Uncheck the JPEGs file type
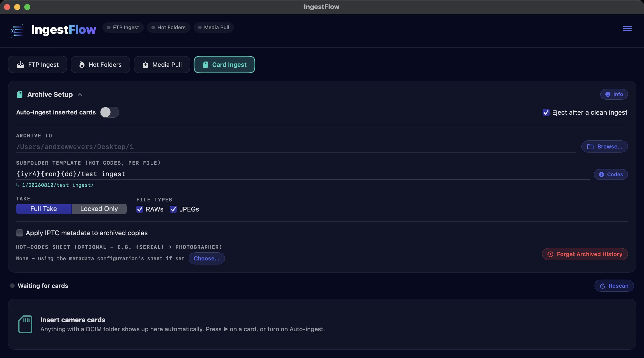644x358 pixels. click(x=173, y=209)
